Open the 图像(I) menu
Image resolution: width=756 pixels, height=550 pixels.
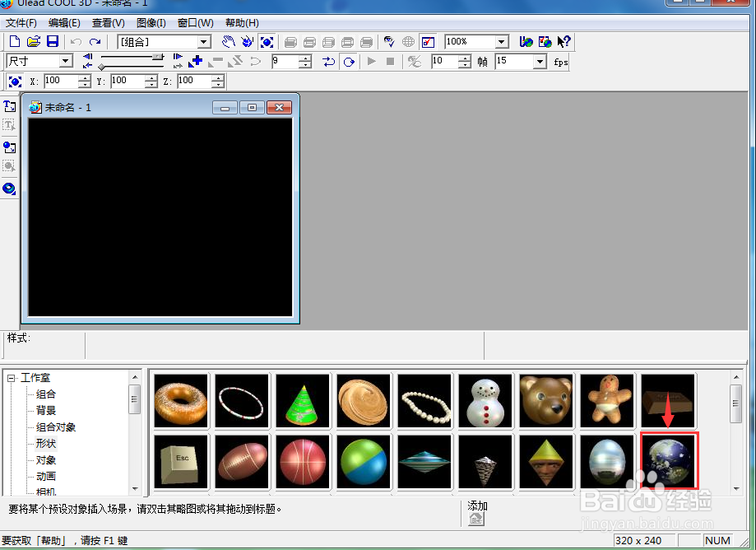tap(151, 23)
